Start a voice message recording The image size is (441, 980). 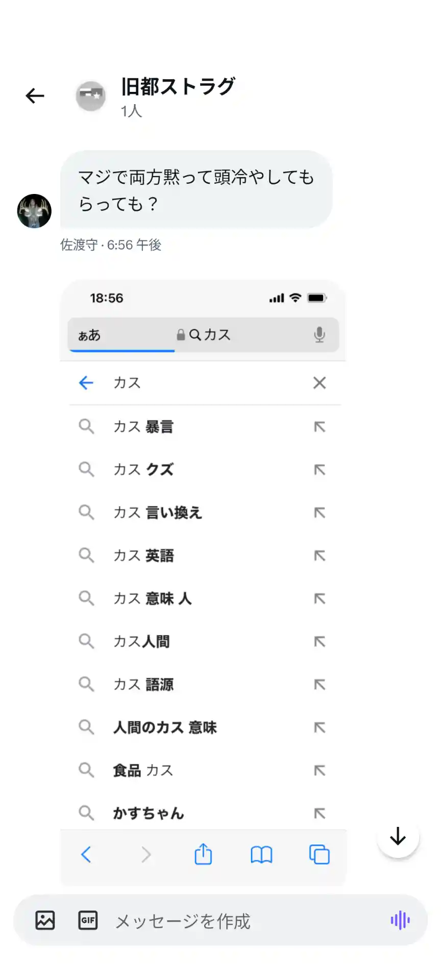(400, 920)
